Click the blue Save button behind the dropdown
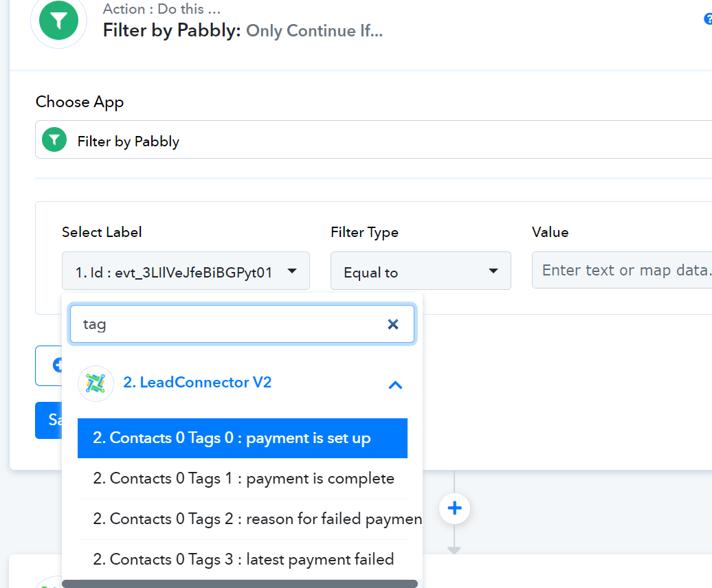 (49, 420)
